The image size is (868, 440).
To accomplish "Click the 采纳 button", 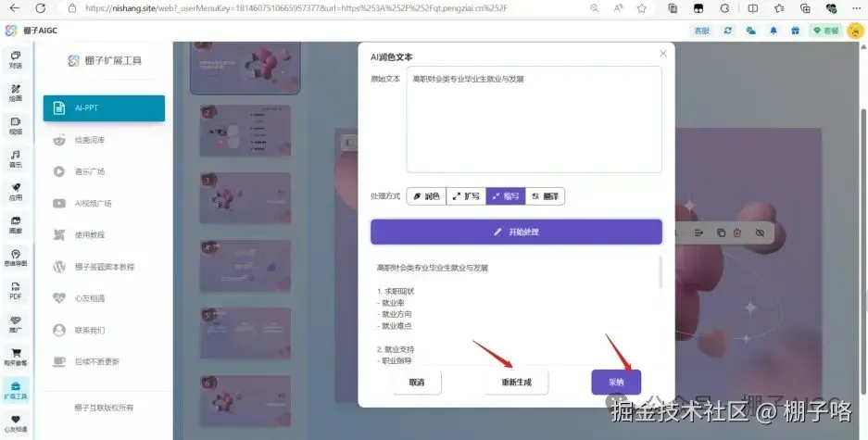I will pyautogui.click(x=616, y=382).
